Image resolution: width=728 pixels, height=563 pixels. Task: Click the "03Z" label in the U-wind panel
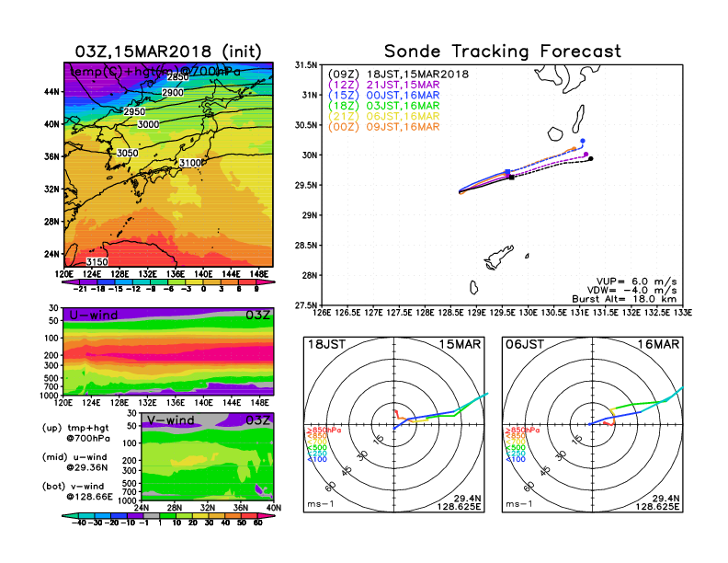click(258, 316)
